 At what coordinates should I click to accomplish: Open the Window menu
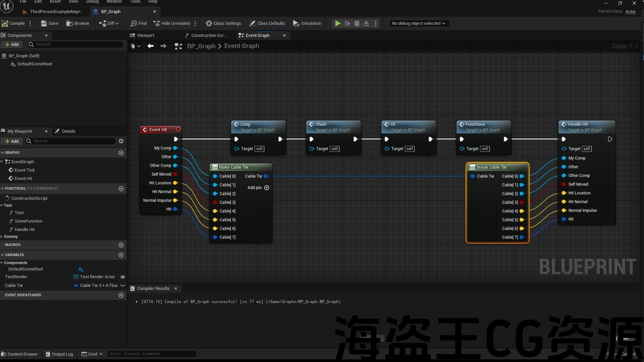click(x=114, y=2)
